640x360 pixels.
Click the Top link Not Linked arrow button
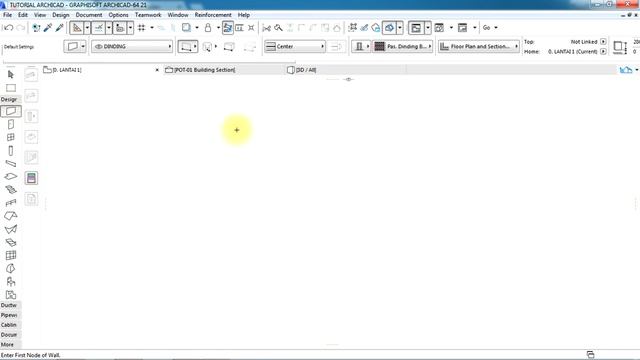point(603,42)
